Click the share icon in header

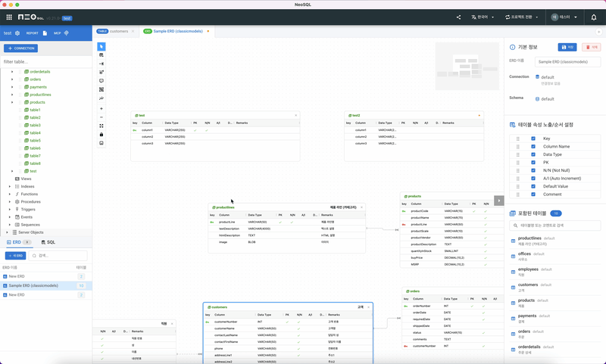(458, 17)
